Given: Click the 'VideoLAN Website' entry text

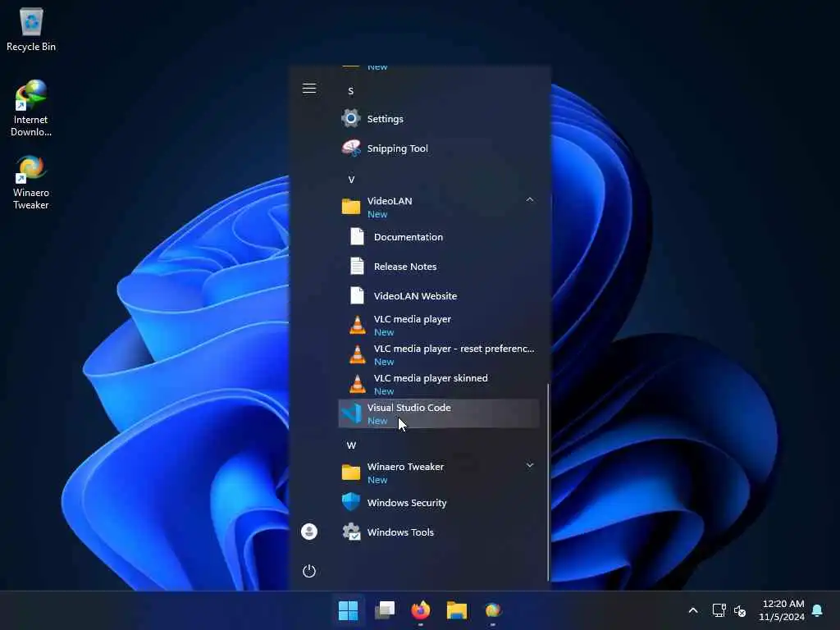Looking at the screenshot, I should pos(415,295).
